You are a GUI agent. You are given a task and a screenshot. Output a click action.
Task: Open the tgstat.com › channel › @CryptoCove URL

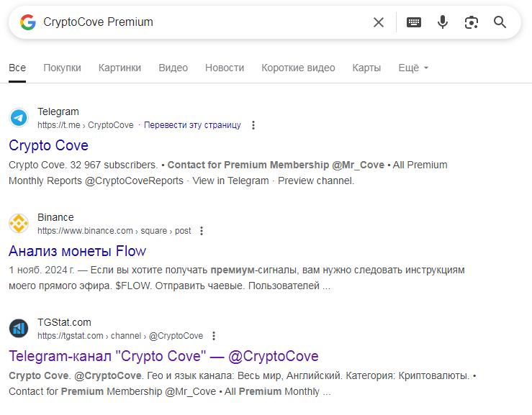coord(120,336)
